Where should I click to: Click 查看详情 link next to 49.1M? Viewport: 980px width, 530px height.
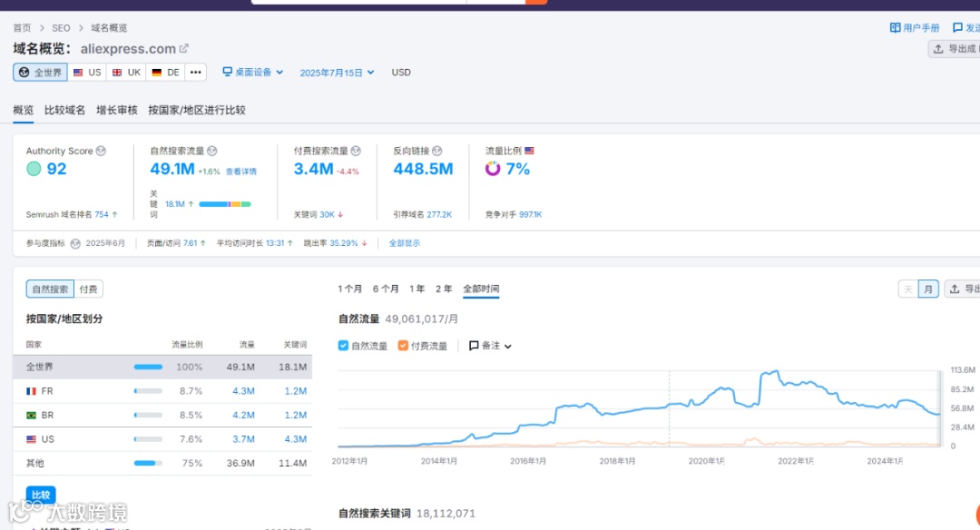(x=241, y=172)
